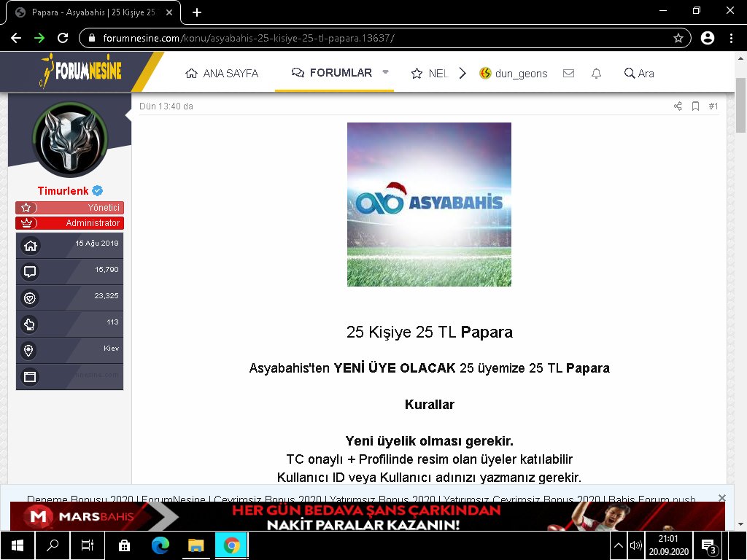
Task: Close the Papara - Asyabahis tab
Action: pyautogui.click(x=169, y=12)
